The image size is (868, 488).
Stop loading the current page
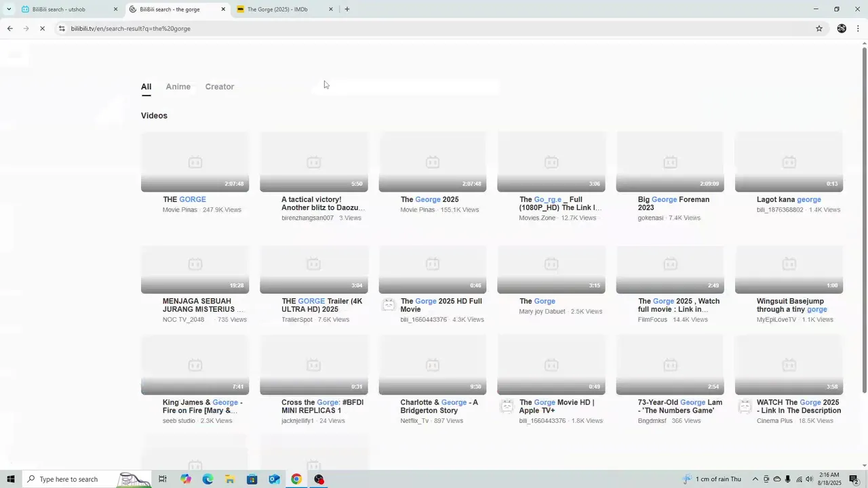(x=42, y=28)
